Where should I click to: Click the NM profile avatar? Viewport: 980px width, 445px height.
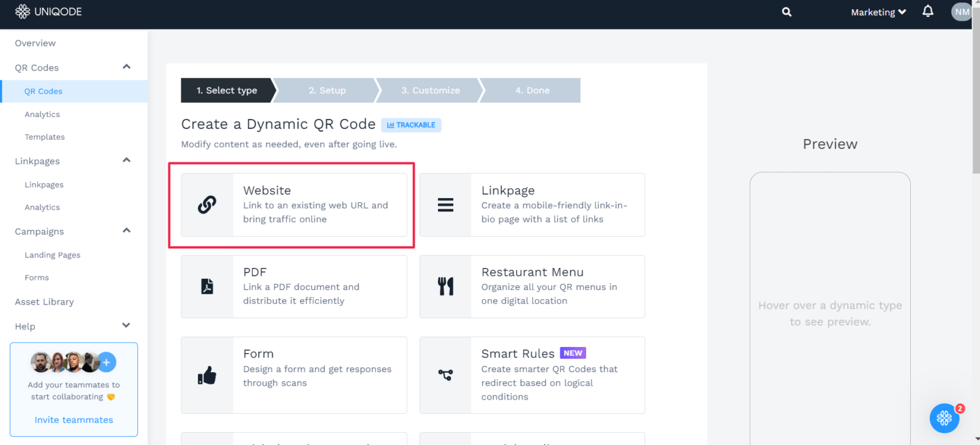(x=960, y=12)
